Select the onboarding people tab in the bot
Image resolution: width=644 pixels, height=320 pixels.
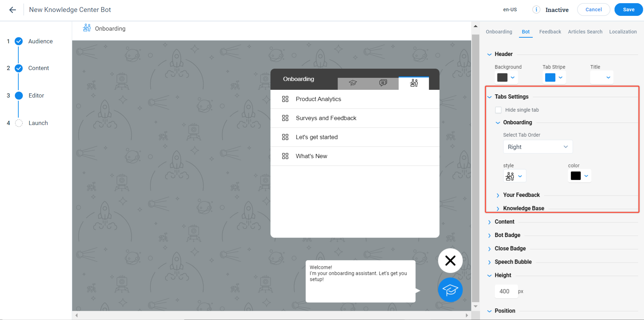(414, 83)
